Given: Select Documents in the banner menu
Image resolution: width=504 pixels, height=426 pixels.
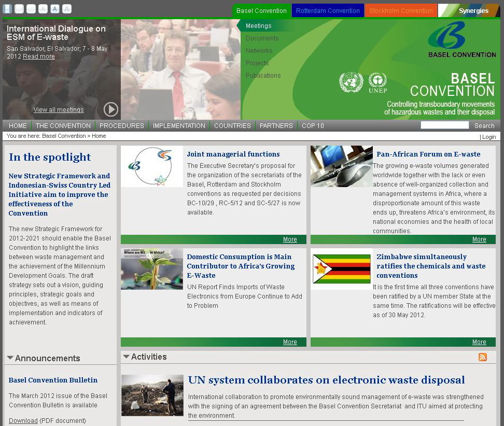Looking at the screenshot, I should coord(262,38).
